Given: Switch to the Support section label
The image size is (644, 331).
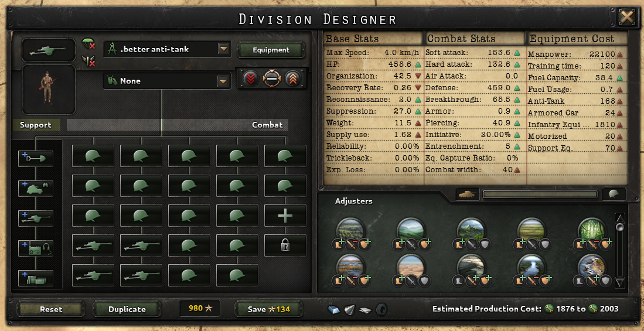Looking at the screenshot, I should click(36, 125).
